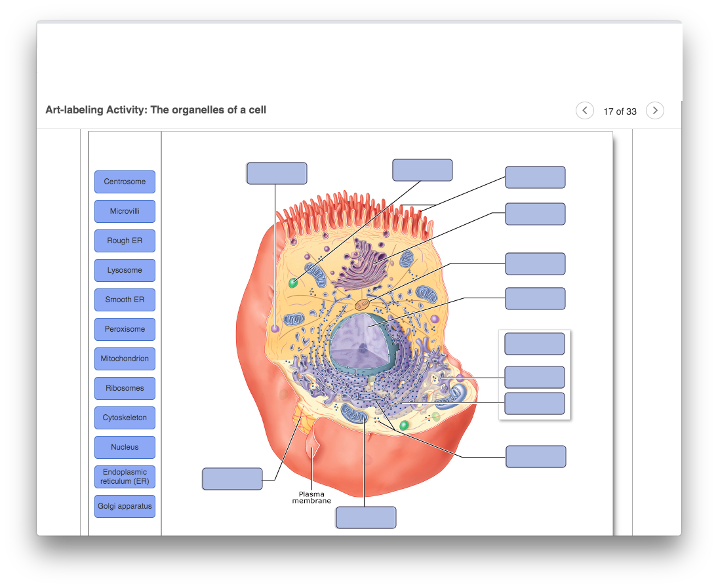This screenshot has width=718, height=588.
Task: Click the Art-labeling Activity heading
Action: [155, 110]
